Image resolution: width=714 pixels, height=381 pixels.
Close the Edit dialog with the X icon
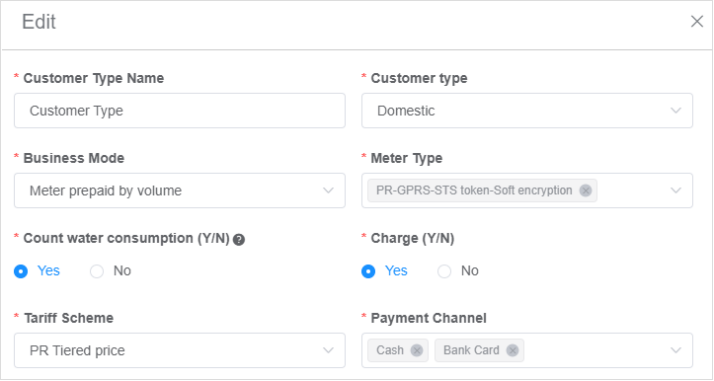(x=697, y=21)
